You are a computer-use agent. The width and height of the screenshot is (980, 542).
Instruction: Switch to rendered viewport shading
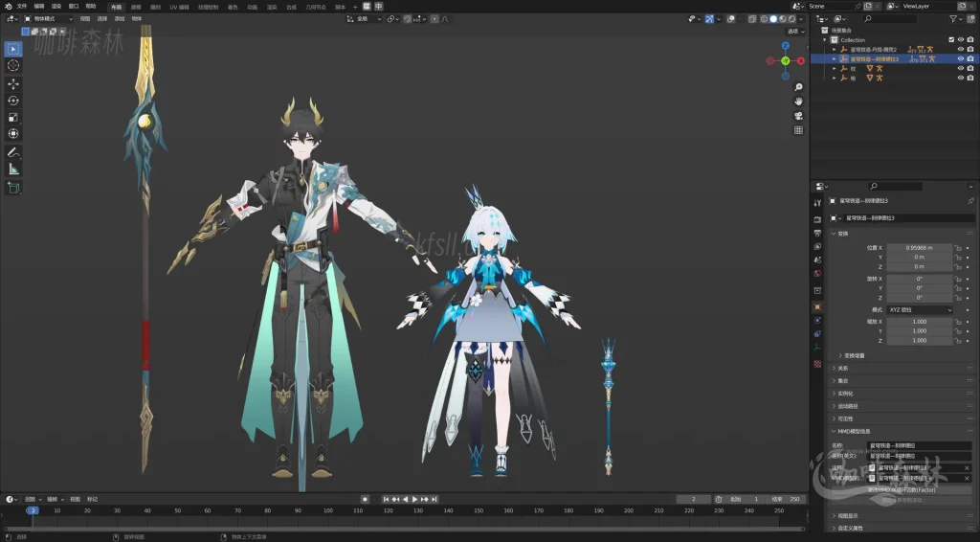pyautogui.click(x=791, y=19)
